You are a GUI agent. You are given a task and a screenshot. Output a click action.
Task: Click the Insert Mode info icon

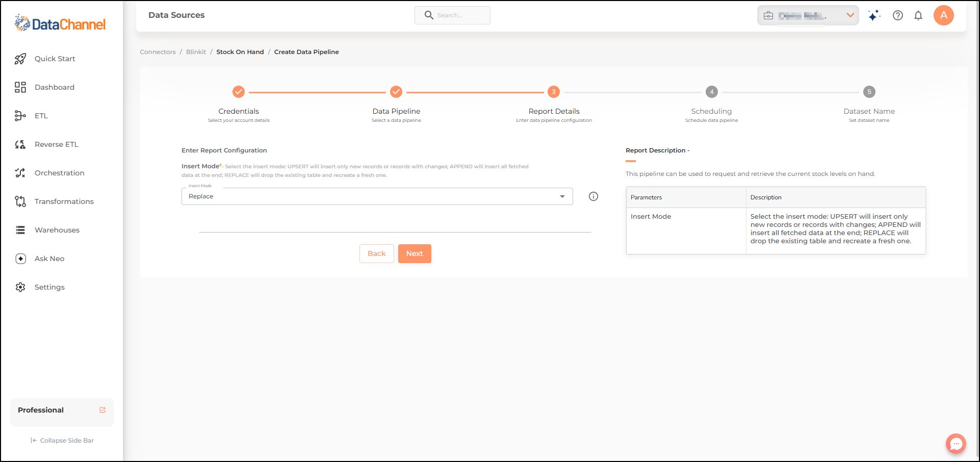pyautogui.click(x=594, y=196)
